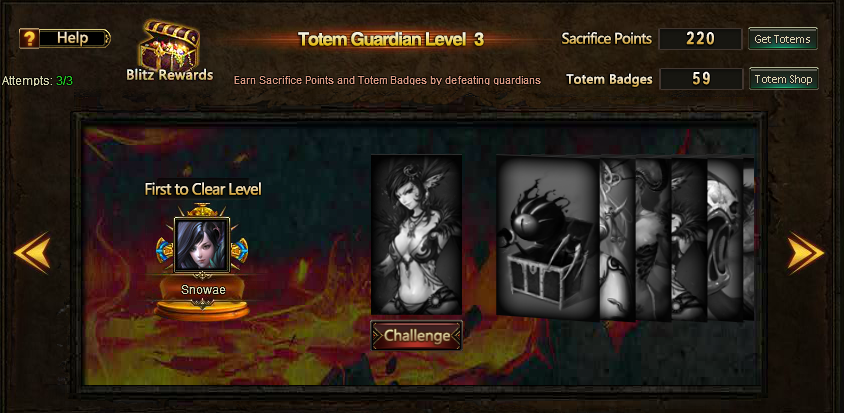This screenshot has width=844, height=413.
Task: Click the First to Clear Level heading
Action: tap(203, 189)
